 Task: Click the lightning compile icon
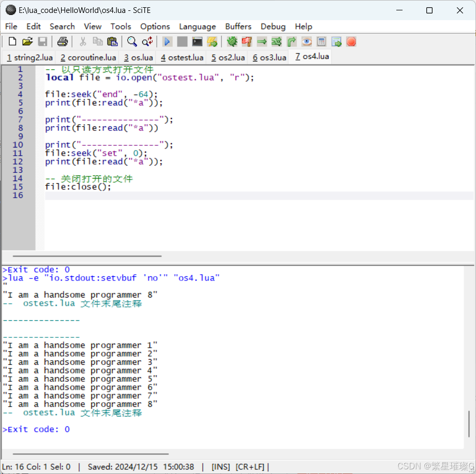[x=212, y=41]
